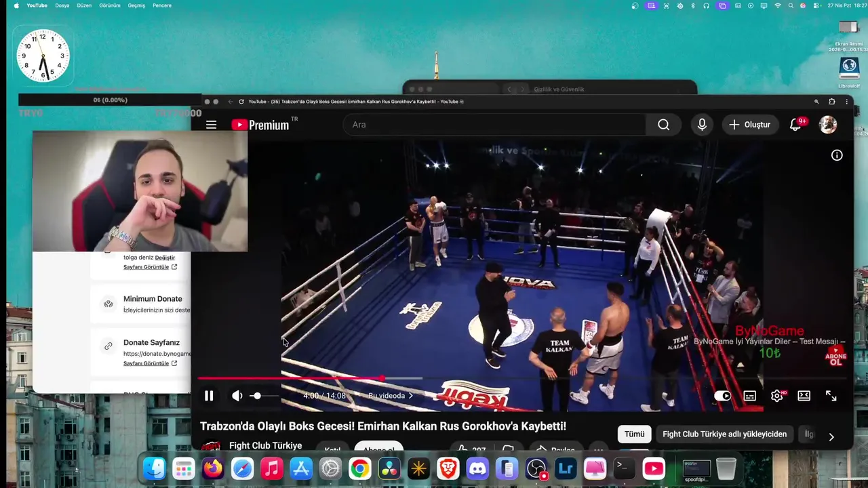Open DaVinci Resolve from the Dock
Image resolution: width=868 pixels, height=488 pixels.
(x=389, y=468)
